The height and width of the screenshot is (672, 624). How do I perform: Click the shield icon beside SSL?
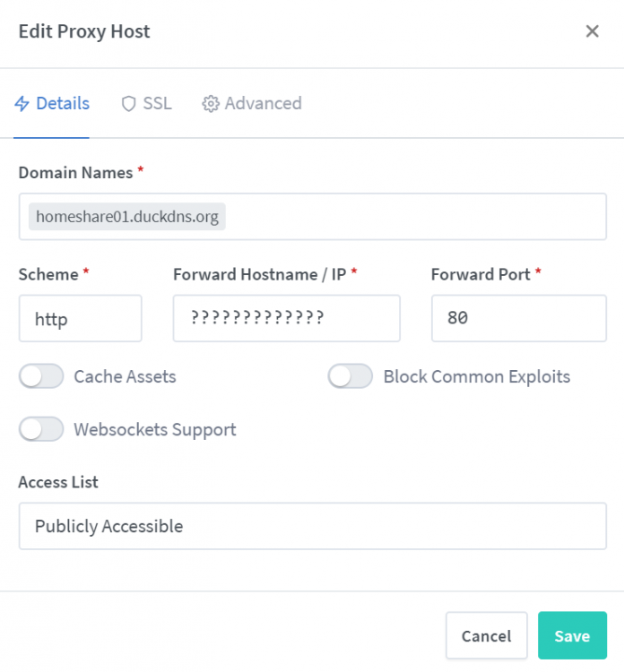129,104
